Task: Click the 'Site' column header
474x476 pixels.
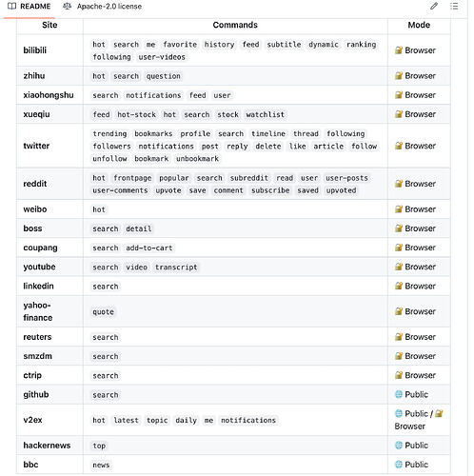Action: click(49, 25)
